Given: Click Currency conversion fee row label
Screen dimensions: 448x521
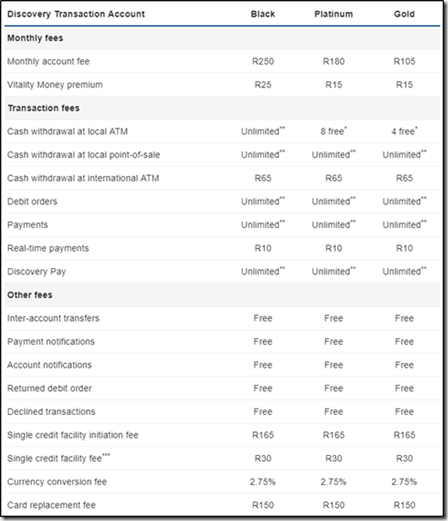Looking at the screenshot, I should click(x=57, y=482).
